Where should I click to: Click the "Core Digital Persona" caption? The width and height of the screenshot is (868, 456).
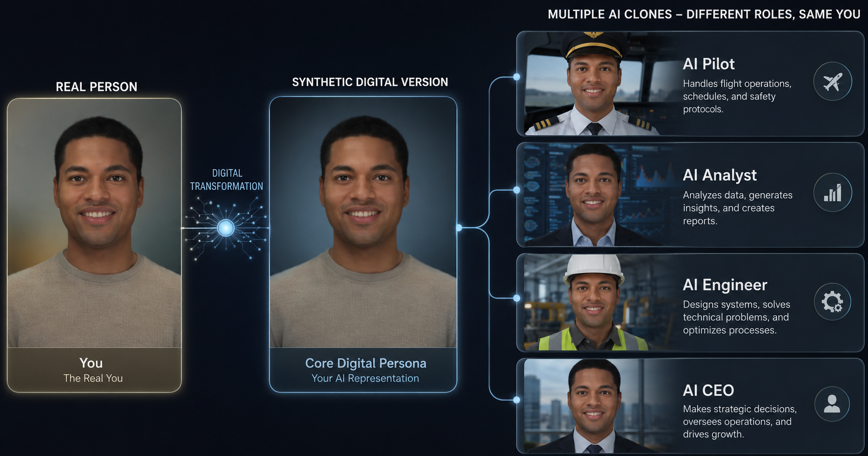[x=366, y=363]
